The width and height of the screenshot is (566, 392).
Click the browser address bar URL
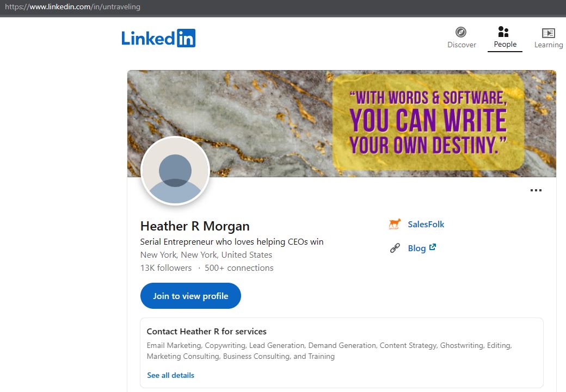click(72, 7)
